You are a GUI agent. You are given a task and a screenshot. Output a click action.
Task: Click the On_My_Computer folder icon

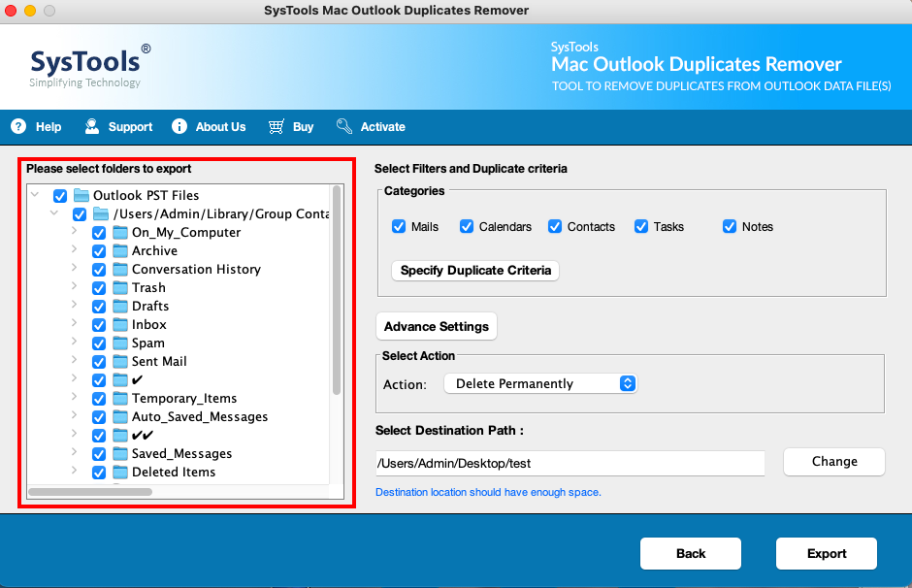(120, 233)
